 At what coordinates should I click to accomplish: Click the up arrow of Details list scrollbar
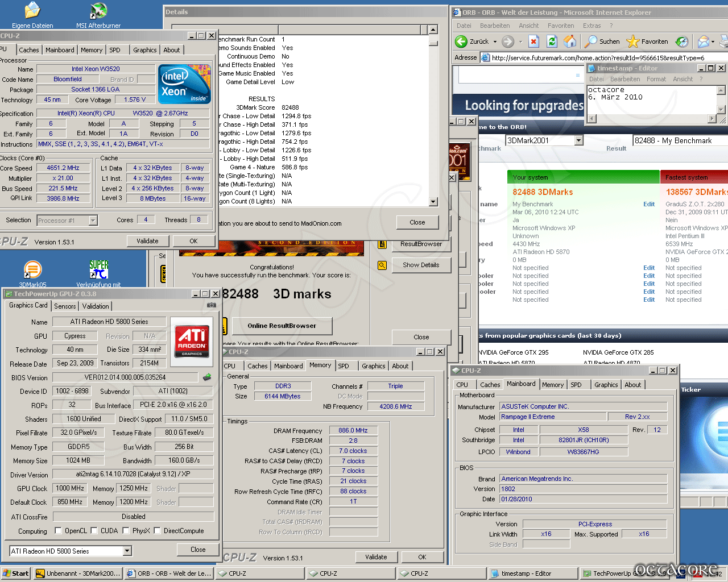(x=433, y=30)
